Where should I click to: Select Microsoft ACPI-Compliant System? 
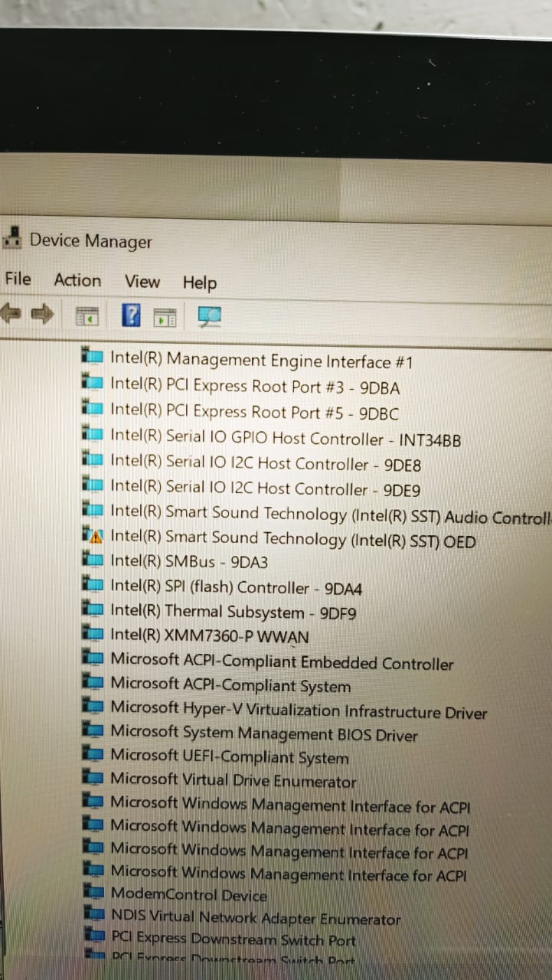(230, 685)
